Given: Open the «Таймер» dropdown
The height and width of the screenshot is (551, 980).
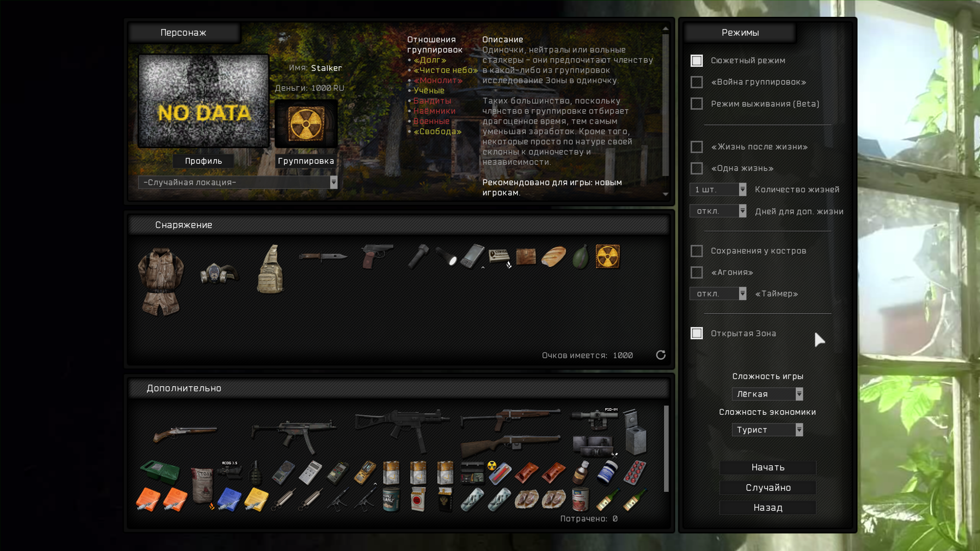Looking at the screenshot, I should 718,294.
